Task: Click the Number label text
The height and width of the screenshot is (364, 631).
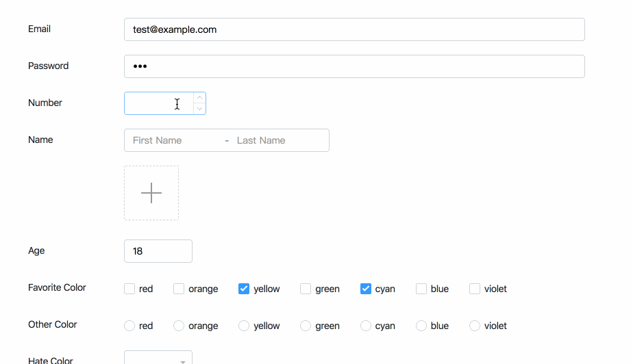Action: [45, 103]
